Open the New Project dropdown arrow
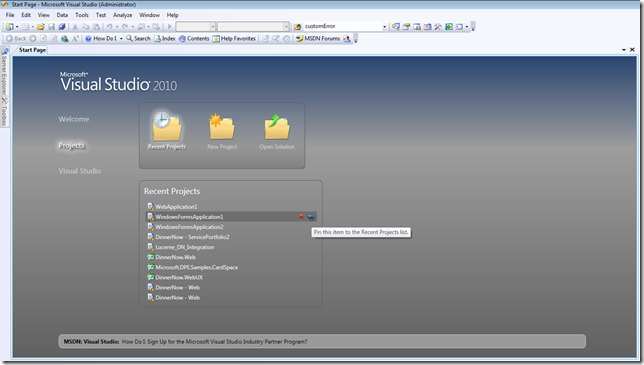The height and width of the screenshot is (365, 644). [x=17, y=27]
